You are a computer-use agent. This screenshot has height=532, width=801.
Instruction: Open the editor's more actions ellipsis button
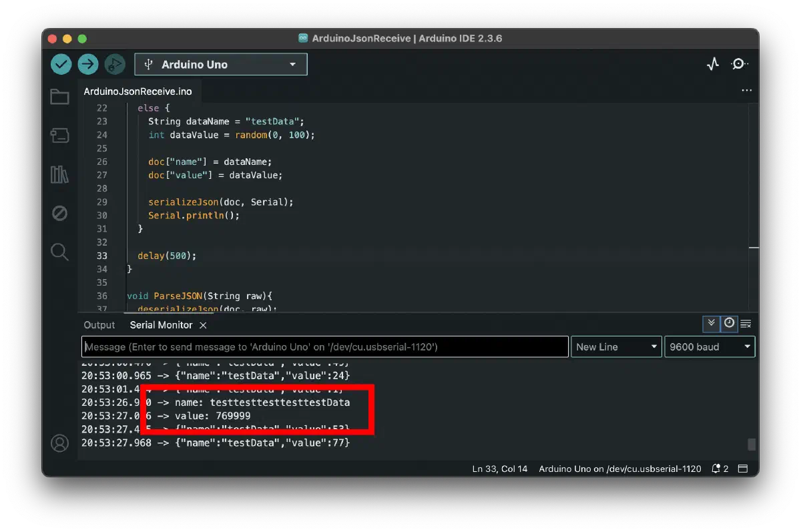(746, 90)
